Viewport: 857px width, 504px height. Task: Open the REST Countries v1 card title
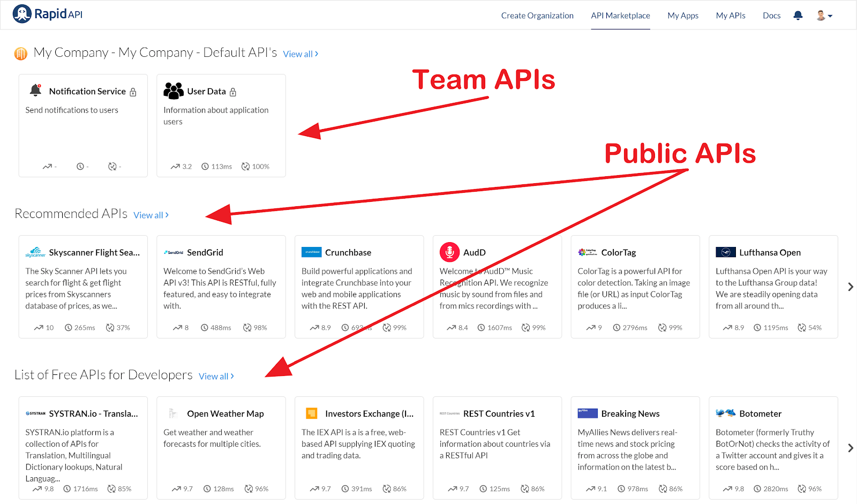point(499,414)
